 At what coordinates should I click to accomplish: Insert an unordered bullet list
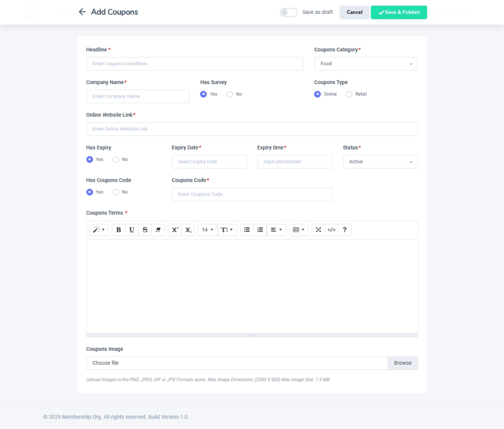[x=247, y=230]
